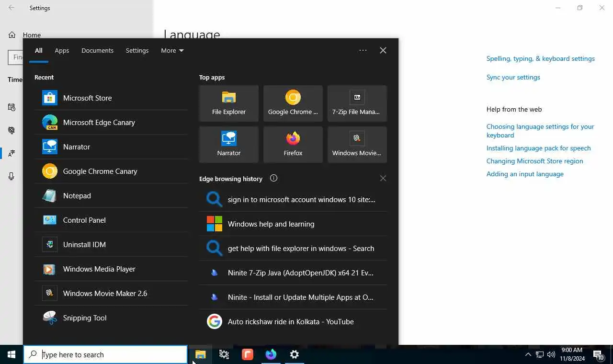Click the Type here to search box
Screen dimensions: 613x364
[x=105, y=354]
